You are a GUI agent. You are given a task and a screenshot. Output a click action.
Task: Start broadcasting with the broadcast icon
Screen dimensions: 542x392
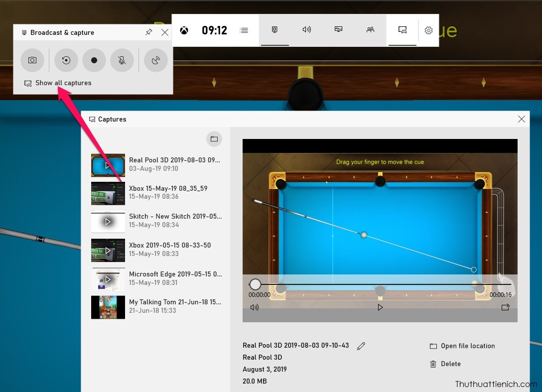156,60
